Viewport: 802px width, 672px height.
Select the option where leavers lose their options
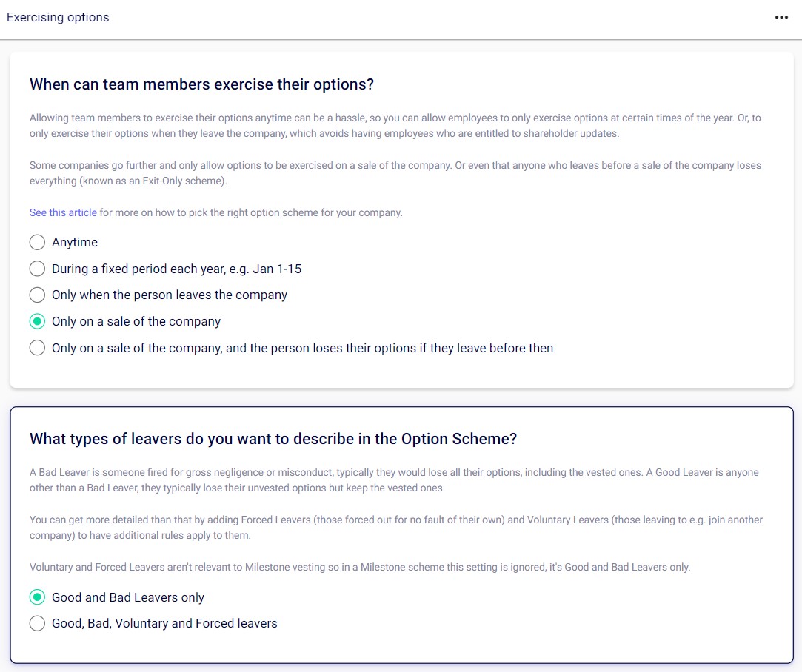[37, 348]
